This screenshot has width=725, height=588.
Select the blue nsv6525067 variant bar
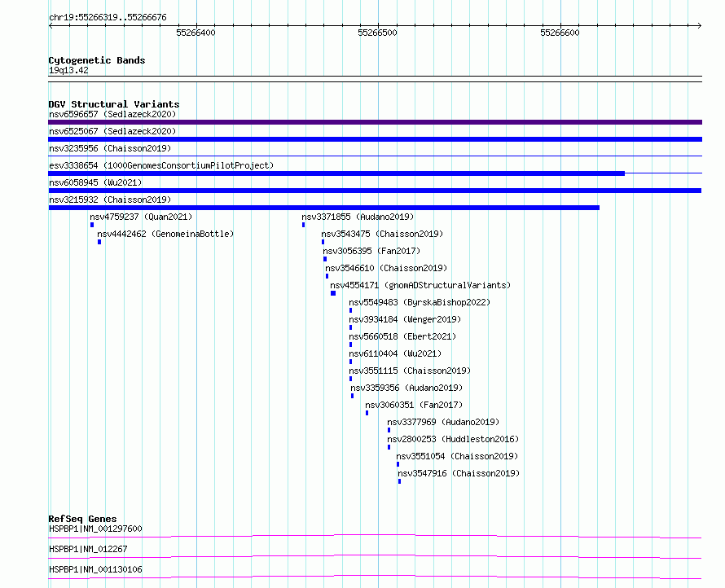coord(375,139)
